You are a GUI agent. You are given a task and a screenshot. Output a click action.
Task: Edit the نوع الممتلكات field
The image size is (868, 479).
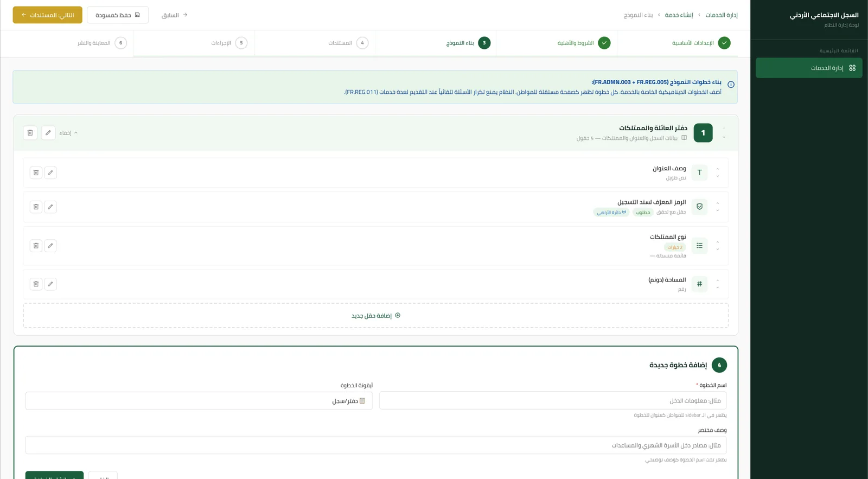coord(50,246)
